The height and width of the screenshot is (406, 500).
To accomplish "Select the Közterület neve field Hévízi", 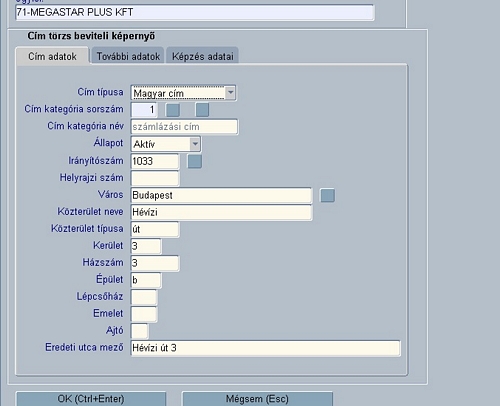I will pyautogui.click(x=221, y=212).
